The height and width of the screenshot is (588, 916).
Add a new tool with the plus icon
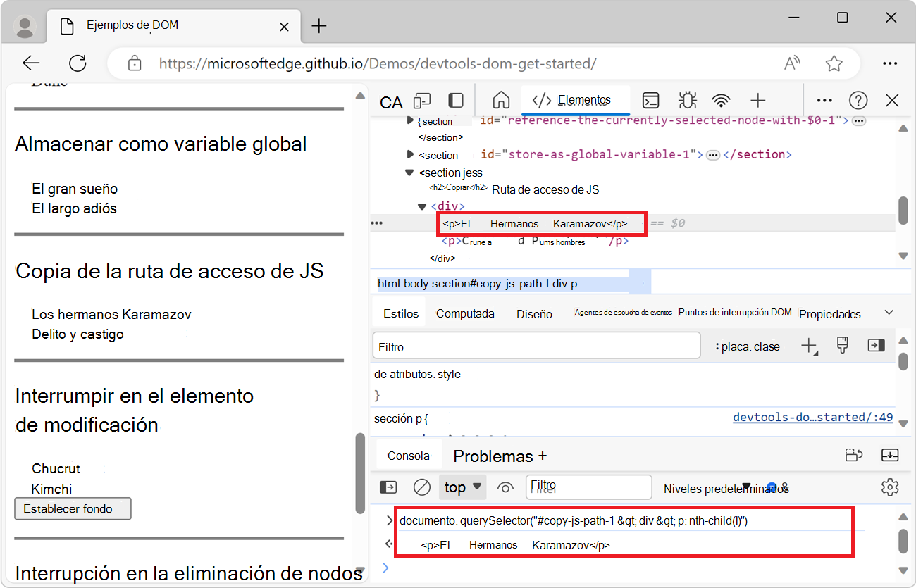(757, 101)
